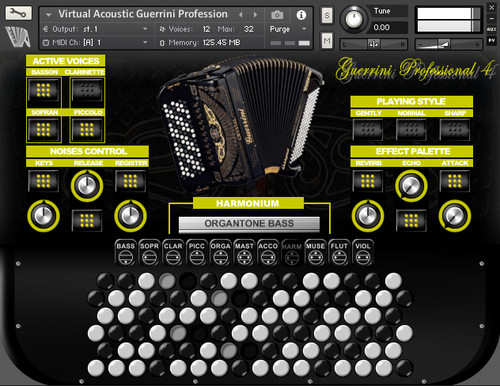The height and width of the screenshot is (386, 500).
Task: Click the HARMONIUM label
Action: (x=248, y=203)
